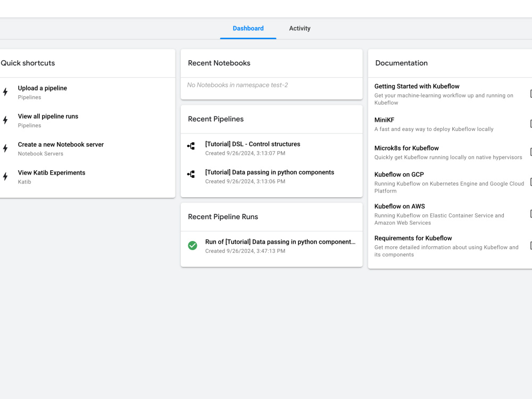
Task: Open external link icon for Kubeflow on AWS
Action: pos(530,214)
